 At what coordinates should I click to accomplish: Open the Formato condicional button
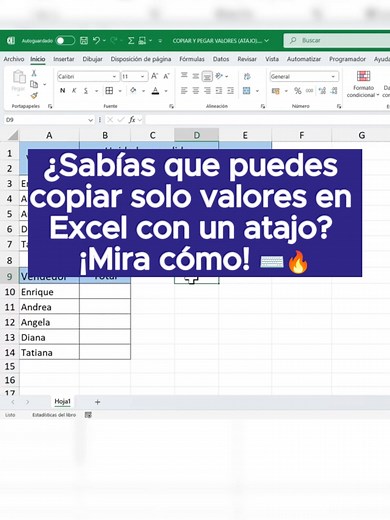click(x=363, y=84)
